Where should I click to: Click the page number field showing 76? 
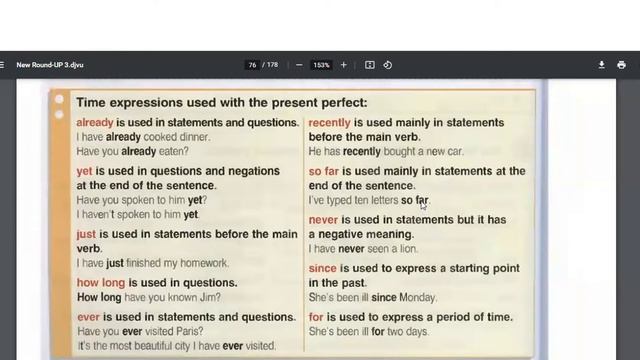252,65
